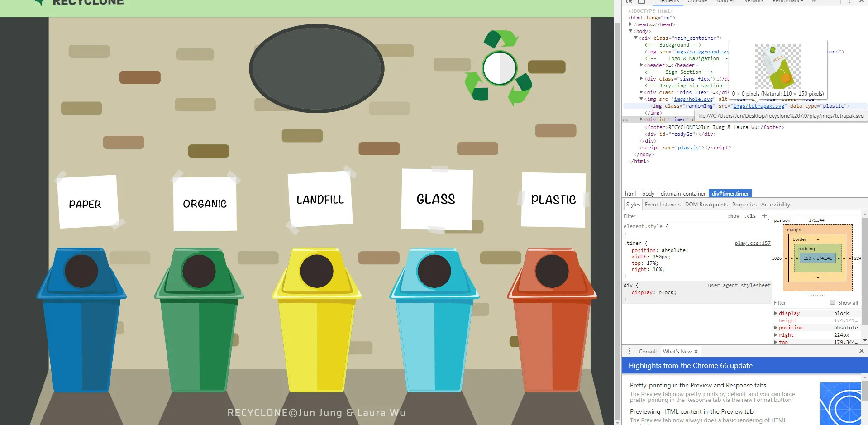Screen dimensions: 868x425
Task: Click the PAPER sign on the wall
Action: [x=88, y=201]
